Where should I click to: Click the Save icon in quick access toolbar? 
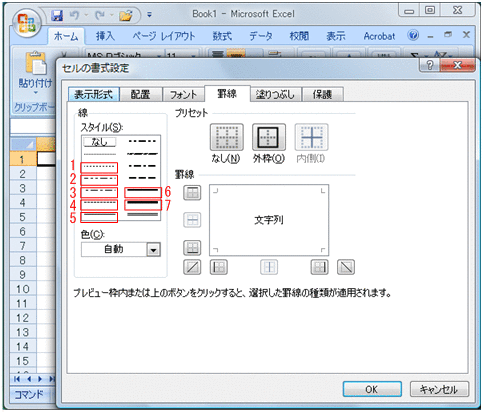pos(57,15)
